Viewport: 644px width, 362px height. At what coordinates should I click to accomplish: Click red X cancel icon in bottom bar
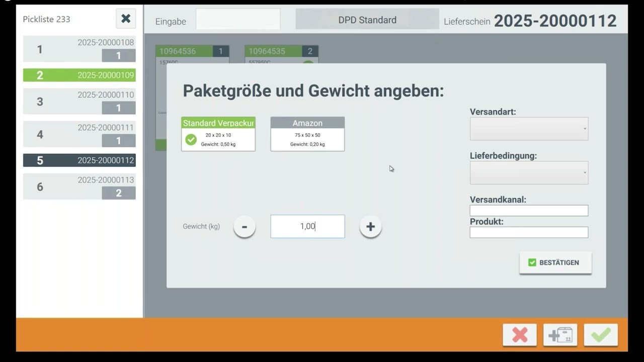520,335
